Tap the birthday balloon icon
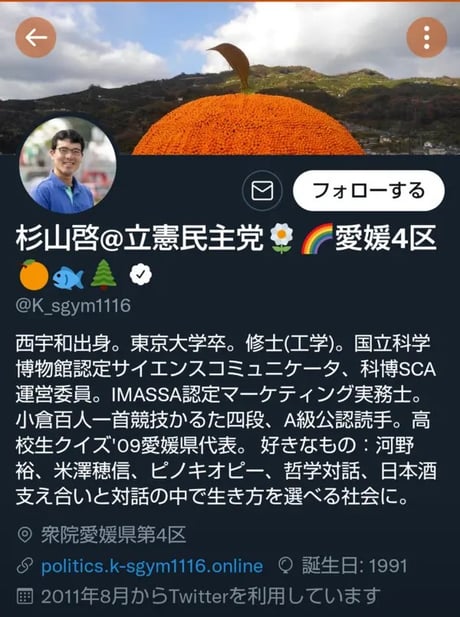Image resolution: width=460 pixels, height=617 pixels. (x=285, y=566)
